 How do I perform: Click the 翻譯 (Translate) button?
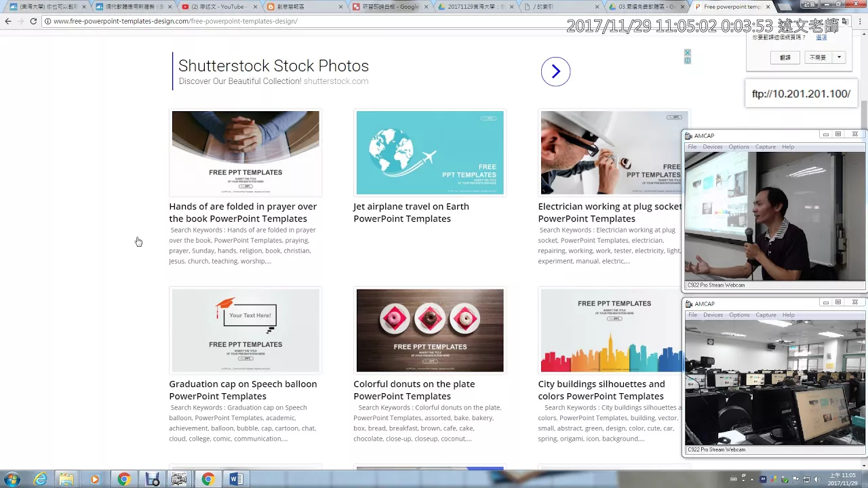[785, 58]
